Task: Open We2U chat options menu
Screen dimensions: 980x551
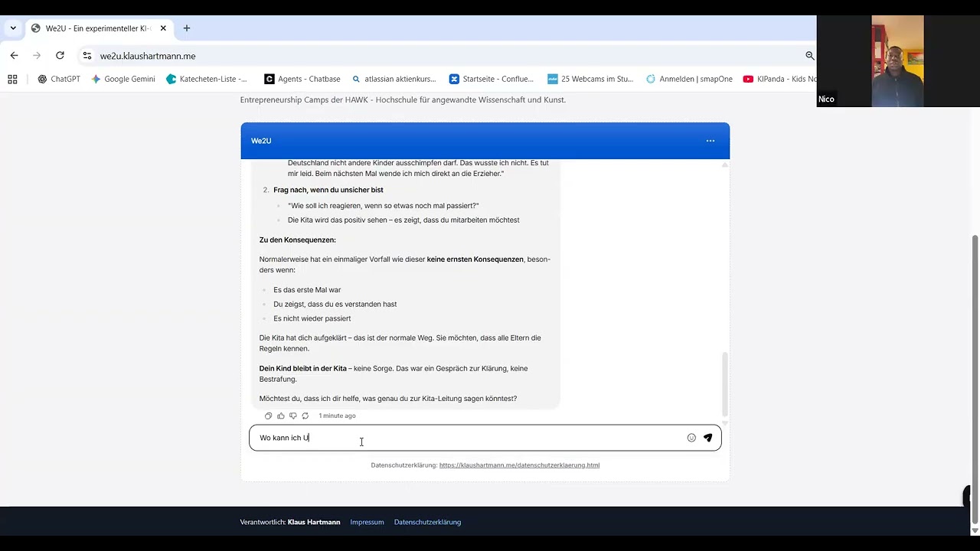Action: click(x=710, y=141)
